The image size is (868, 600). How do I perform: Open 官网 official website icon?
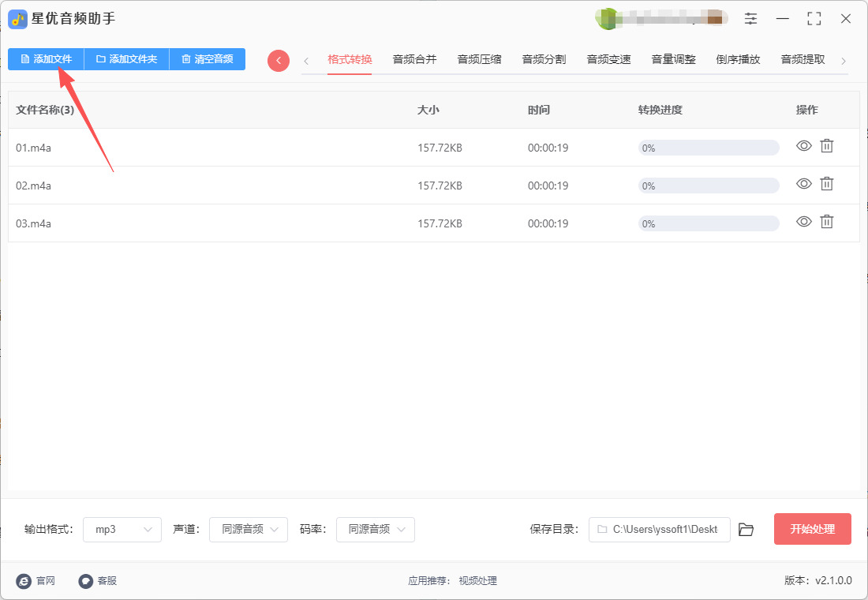pyautogui.click(x=24, y=581)
